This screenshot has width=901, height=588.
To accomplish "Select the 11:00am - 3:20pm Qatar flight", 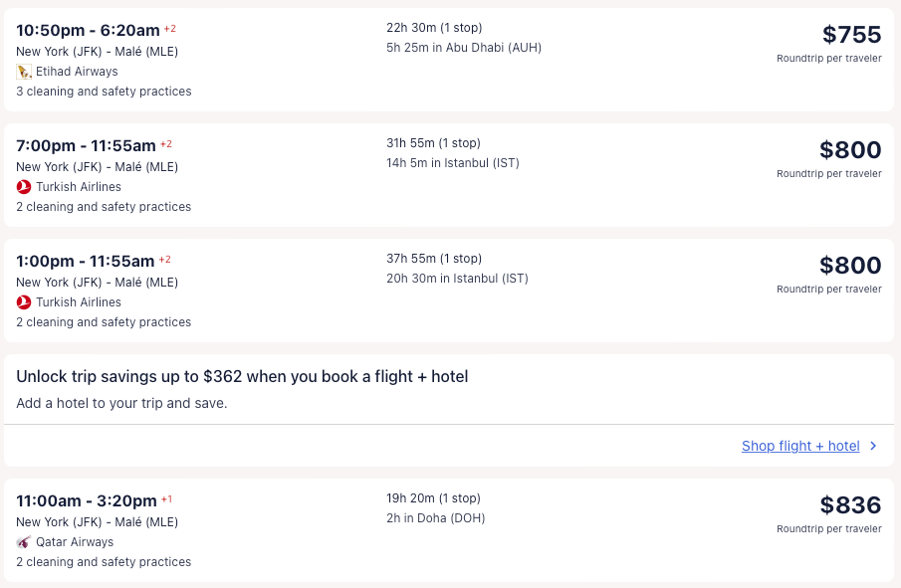I will click(87, 500).
